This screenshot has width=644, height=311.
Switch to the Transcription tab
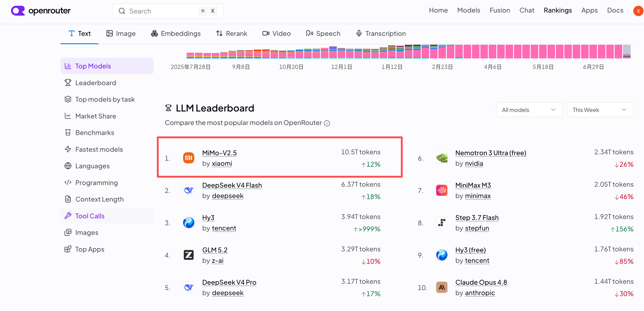tap(381, 34)
